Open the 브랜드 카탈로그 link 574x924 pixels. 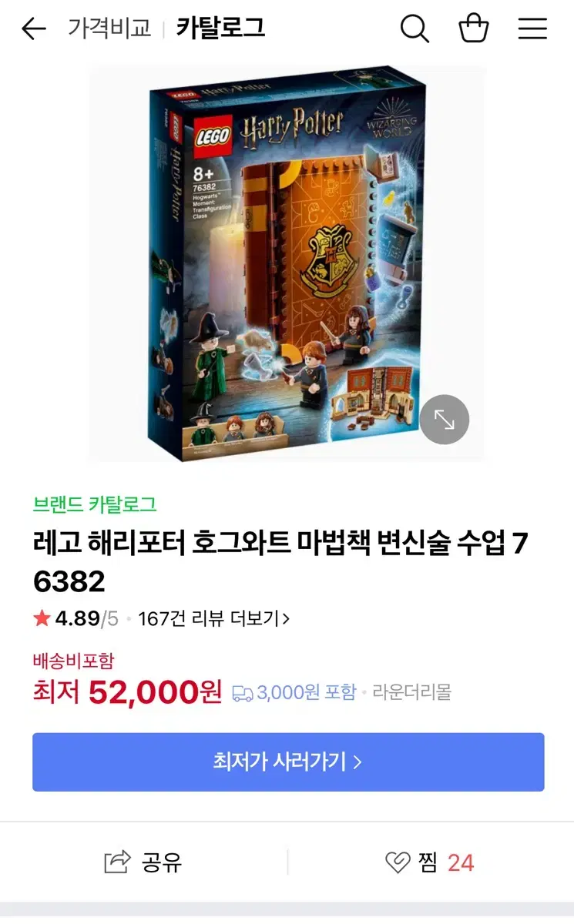pos(95,505)
